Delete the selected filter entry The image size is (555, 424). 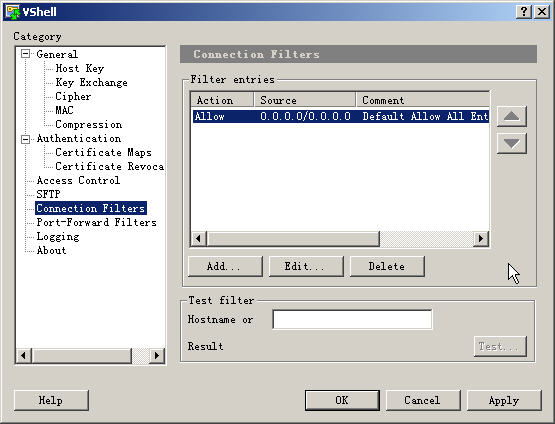coord(387,266)
